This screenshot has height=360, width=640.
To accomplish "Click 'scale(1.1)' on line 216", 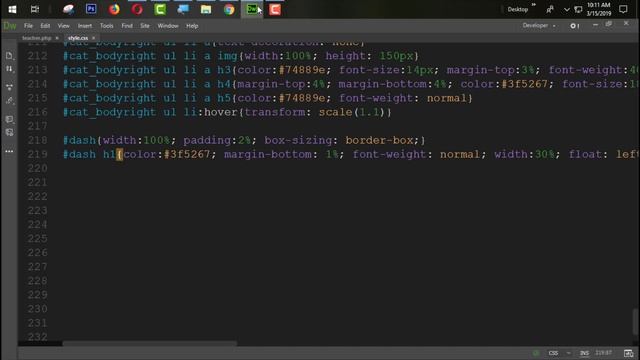I will tap(351, 112).
